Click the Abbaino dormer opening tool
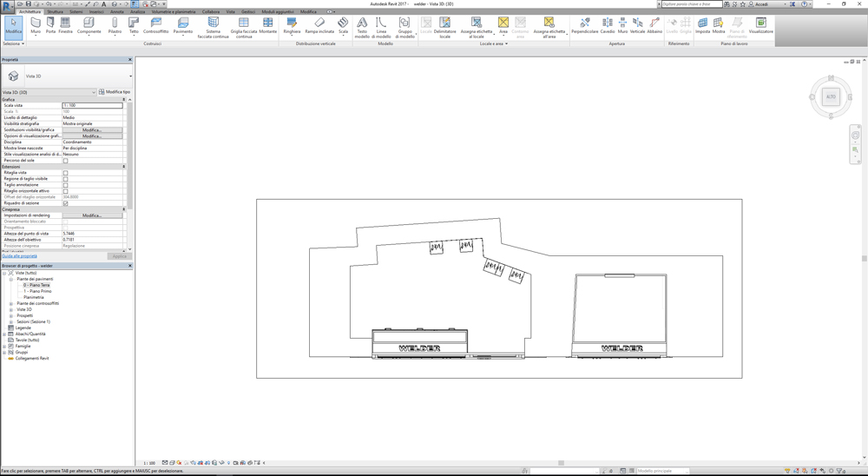The height and width of the screenshot is (476, 868). [x=654, y=25]
